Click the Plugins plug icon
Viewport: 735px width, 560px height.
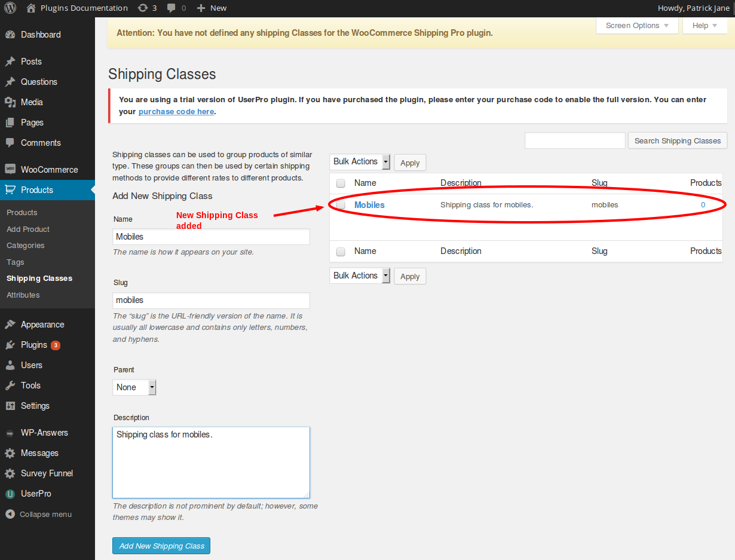tap(10, 345)
